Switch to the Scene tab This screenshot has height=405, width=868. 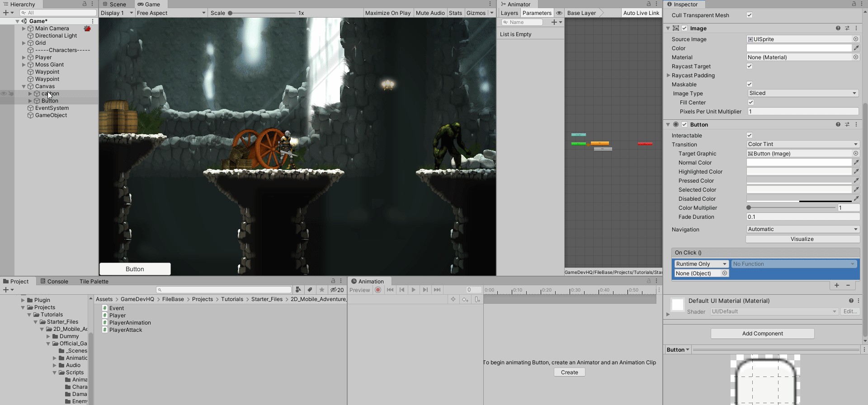click(x=115, y=4)
